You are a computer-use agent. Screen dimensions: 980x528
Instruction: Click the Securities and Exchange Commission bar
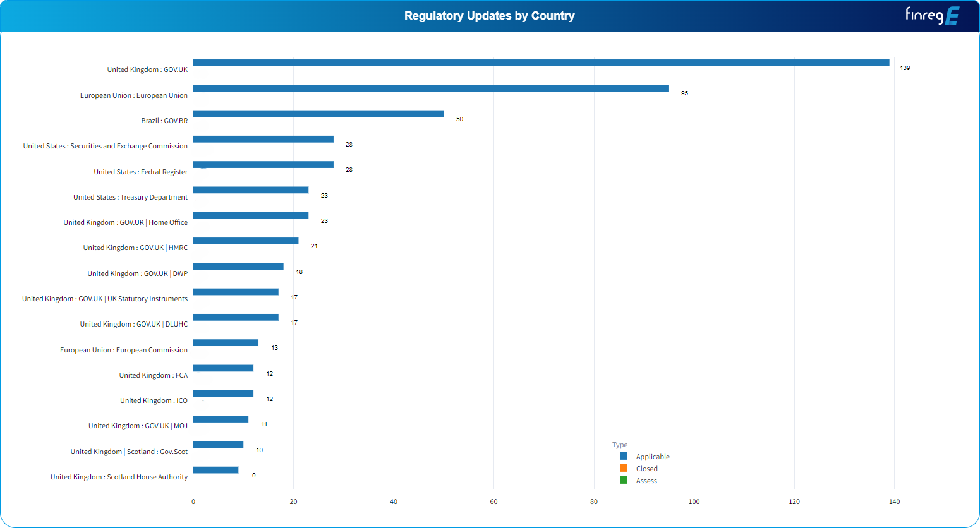[x=263, y=139]
